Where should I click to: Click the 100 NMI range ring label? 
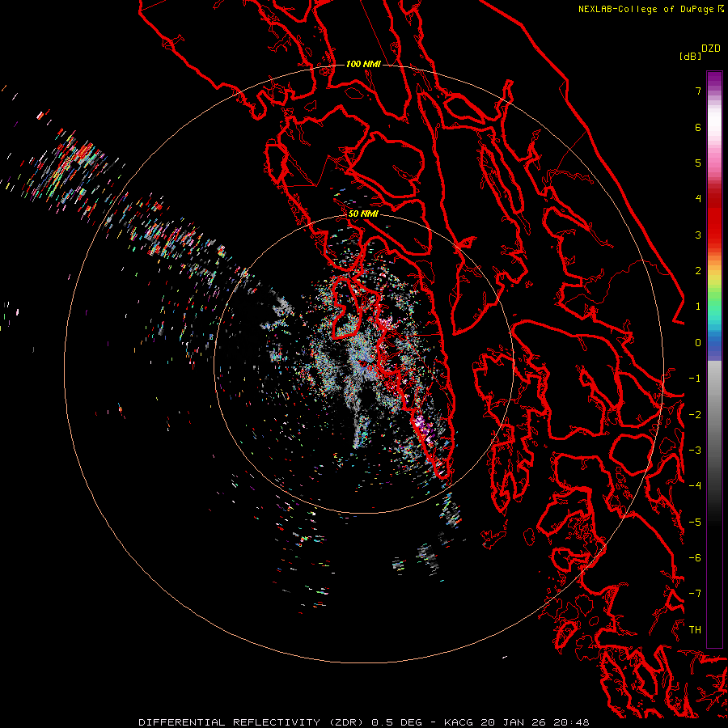tap(363, 64)
